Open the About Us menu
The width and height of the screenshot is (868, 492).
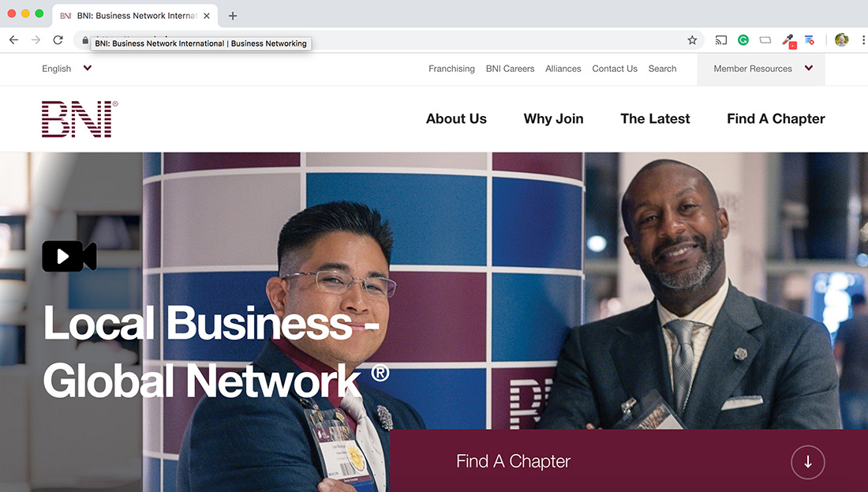(x=456, y=119)
